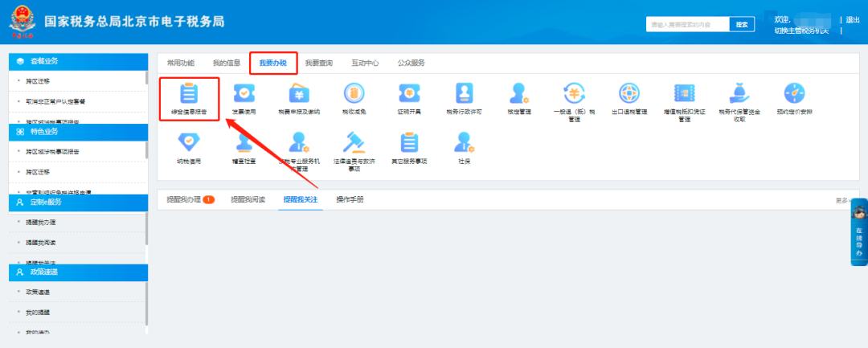Open 法律追责与救济事项 gavel icon
868x348 pixels.
[x=354, y=143]
